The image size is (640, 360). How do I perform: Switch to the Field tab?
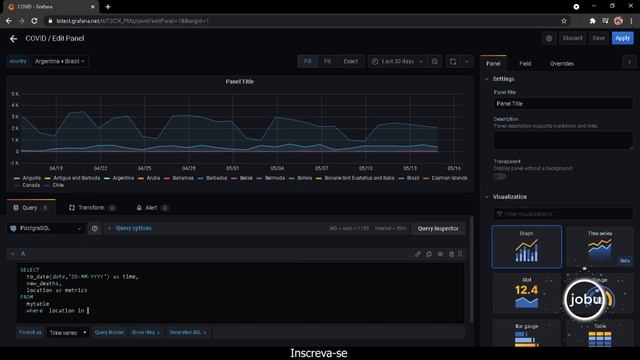(x=525, y=64)
